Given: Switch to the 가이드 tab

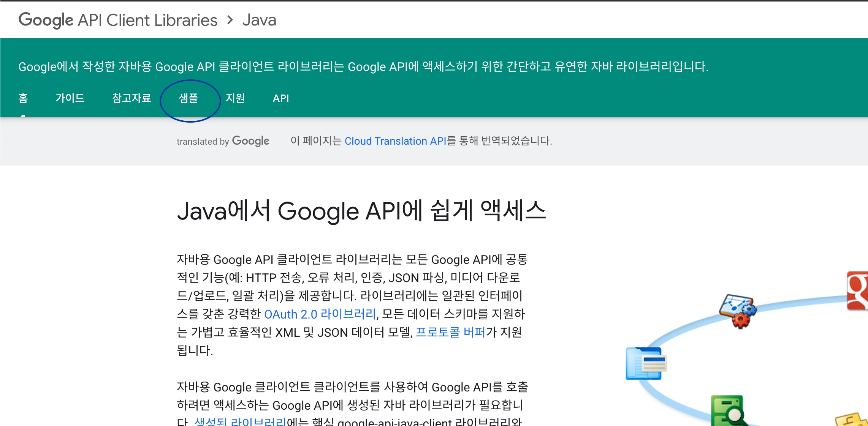Looking at the screenshot, I should coord(70,98).
